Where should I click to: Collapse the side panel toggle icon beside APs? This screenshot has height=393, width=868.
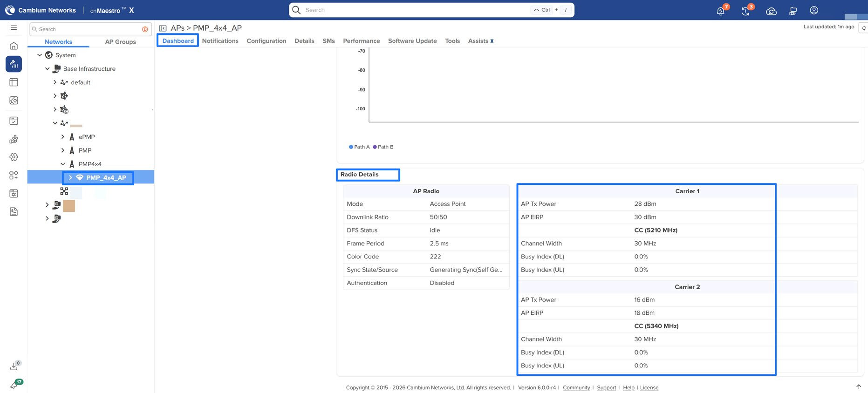(x=163, y=28)
